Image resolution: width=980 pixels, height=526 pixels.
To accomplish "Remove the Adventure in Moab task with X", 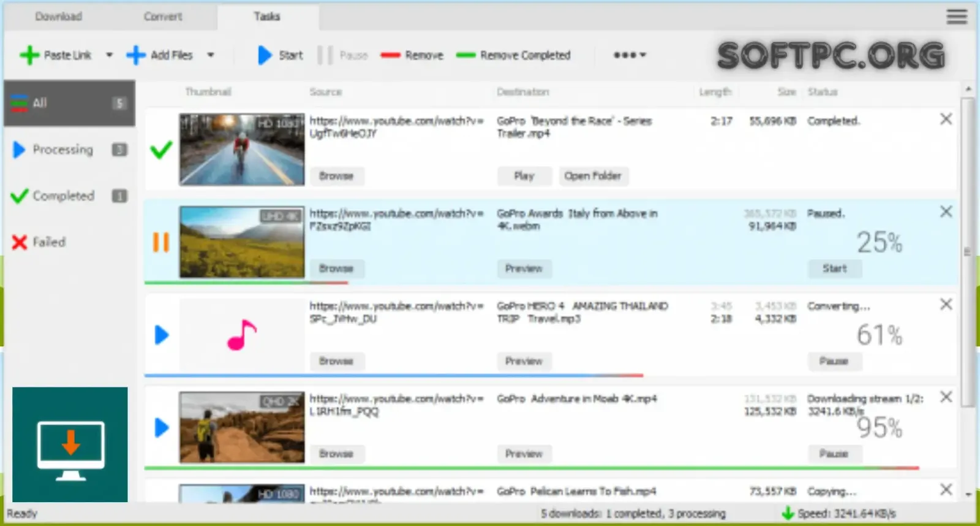I will 946,397.
